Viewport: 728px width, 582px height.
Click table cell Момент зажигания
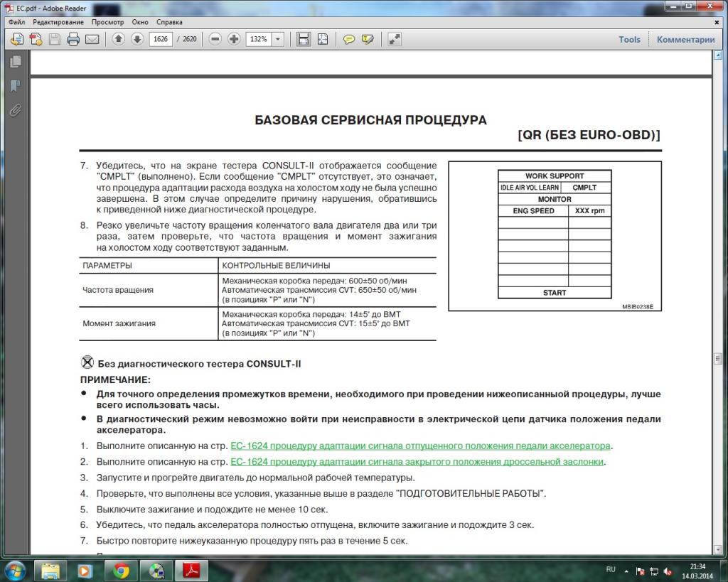[119, 323]
